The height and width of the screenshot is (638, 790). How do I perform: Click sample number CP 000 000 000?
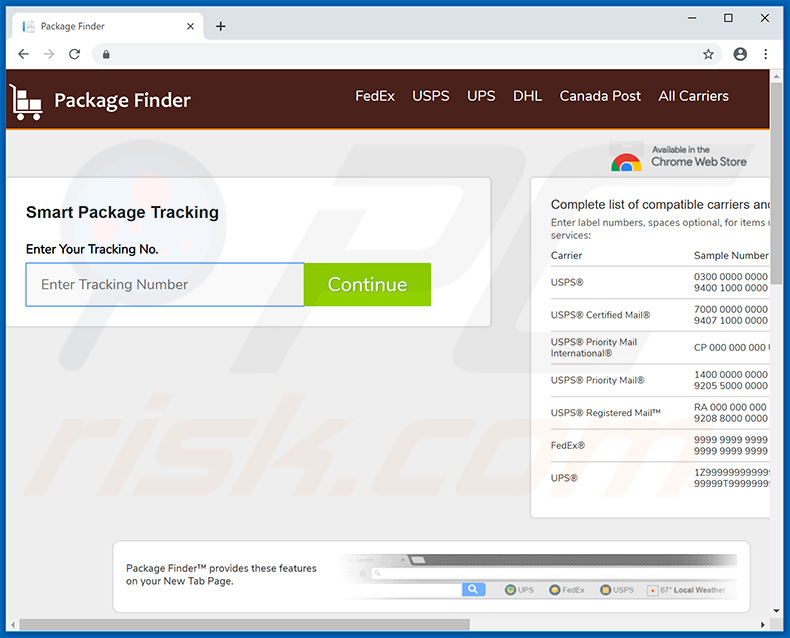731,348
